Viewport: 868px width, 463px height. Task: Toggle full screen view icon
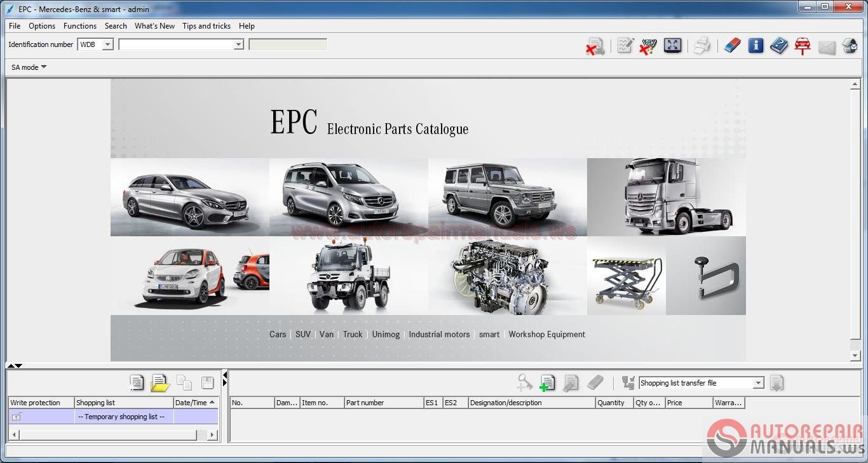[672, 45]
